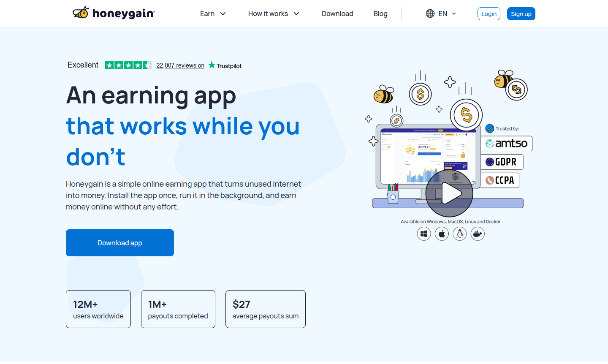
Task: Go to the Blog page
Action: pos(380,14)
